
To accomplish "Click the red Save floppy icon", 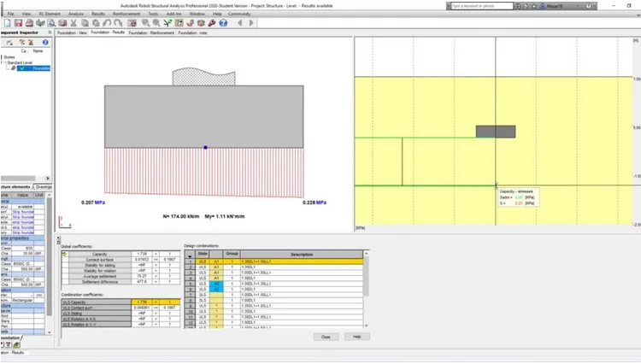I will pyautogui.click(x=18, y=23).
